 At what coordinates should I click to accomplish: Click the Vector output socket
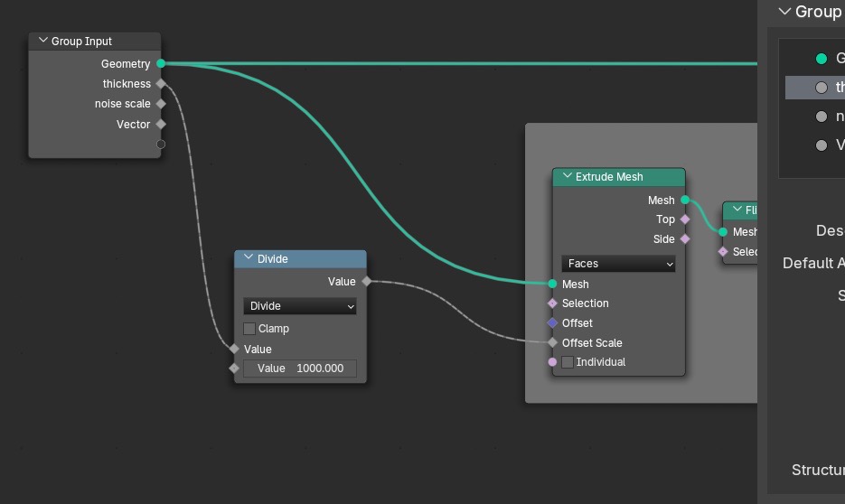tap(161, 125)
